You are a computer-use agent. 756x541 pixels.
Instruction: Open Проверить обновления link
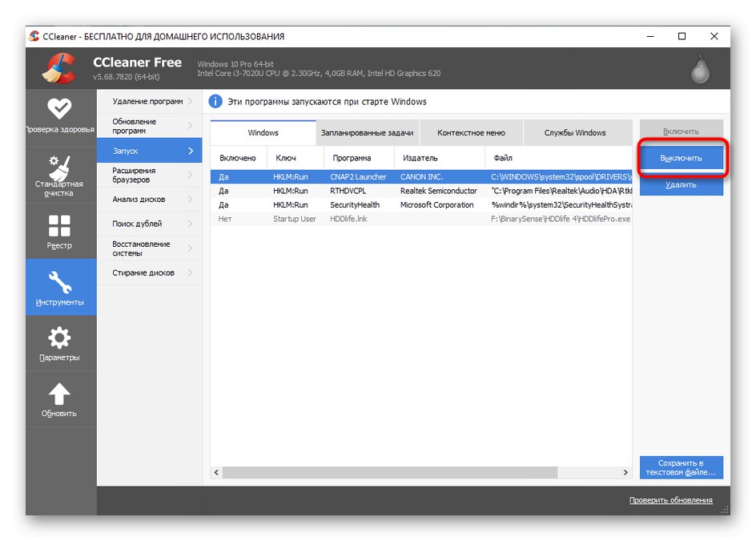670,500
